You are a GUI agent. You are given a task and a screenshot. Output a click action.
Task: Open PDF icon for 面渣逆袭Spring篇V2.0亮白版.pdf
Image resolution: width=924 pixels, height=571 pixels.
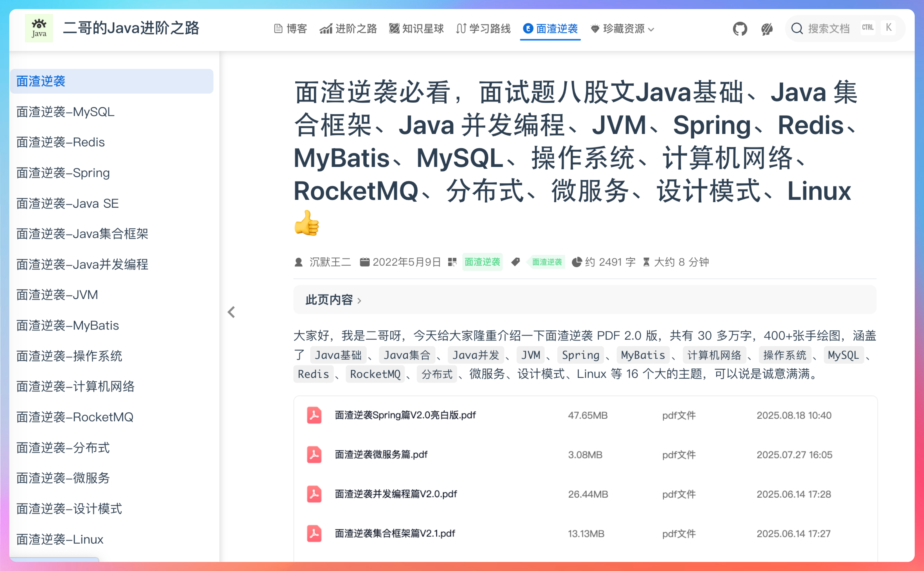click(314, 415)
